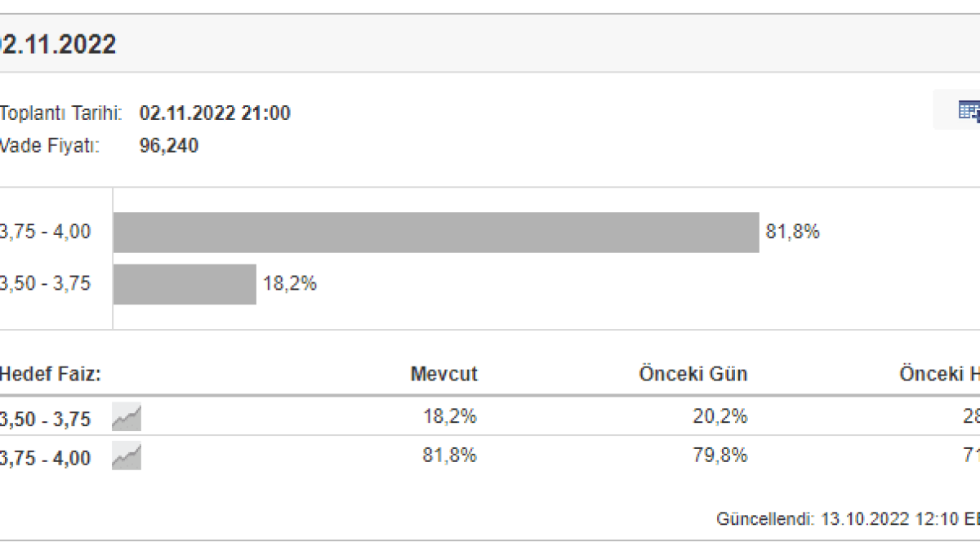
Task: Click the 18,2% probability bar
Action: point(185,284)
